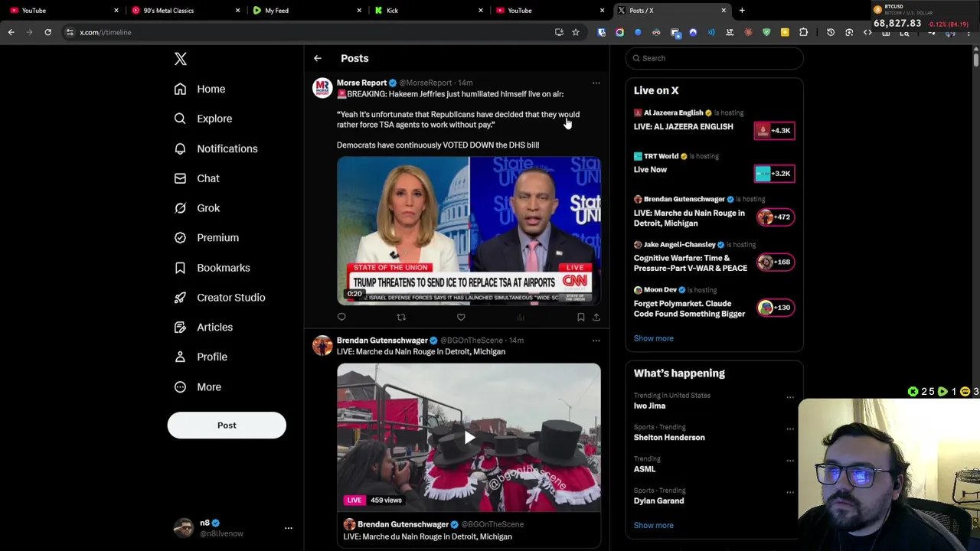Open options for Dylan Garand trend
The height and width of the screenshot is (551, 980).
tap(790, 492)
